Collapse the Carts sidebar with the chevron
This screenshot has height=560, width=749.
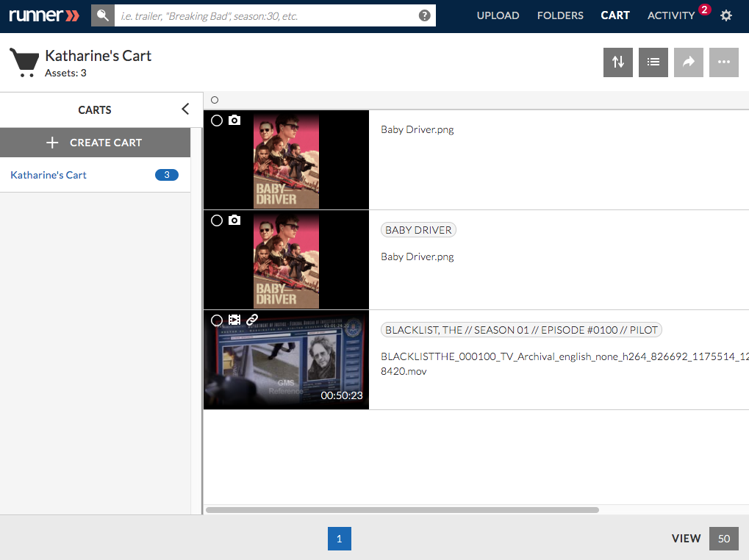point(185,110)
